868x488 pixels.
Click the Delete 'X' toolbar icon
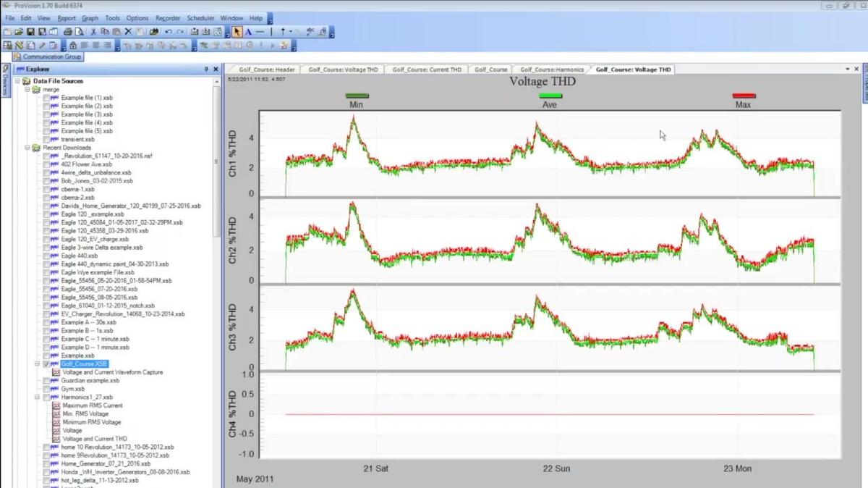[x=128, y=32]
